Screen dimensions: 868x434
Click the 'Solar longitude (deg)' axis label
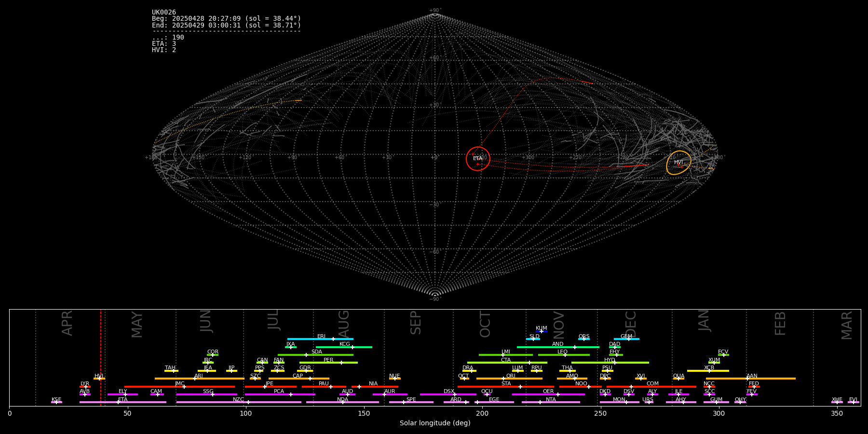pyautogui.click(x=435, y=423)
